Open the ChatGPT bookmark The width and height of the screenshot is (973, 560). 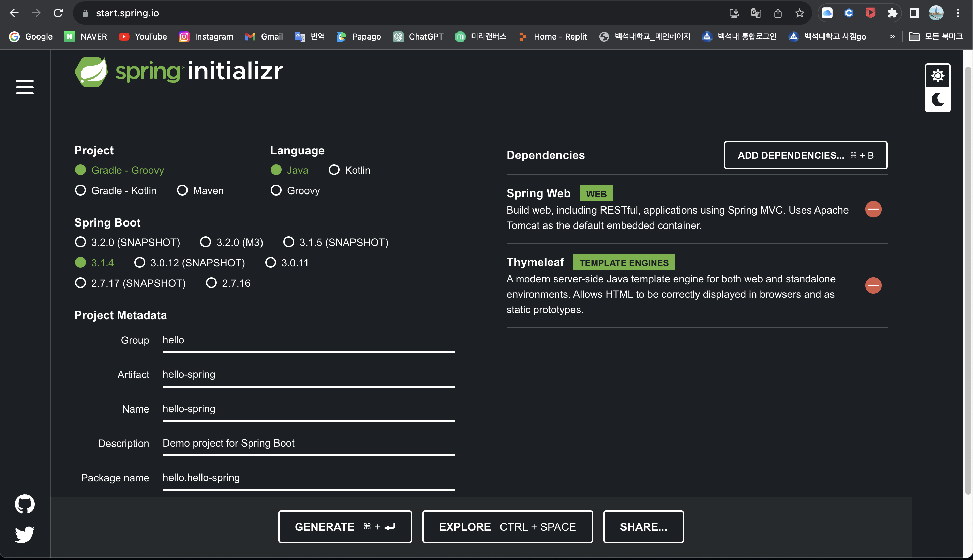click(x=418, y=36)
